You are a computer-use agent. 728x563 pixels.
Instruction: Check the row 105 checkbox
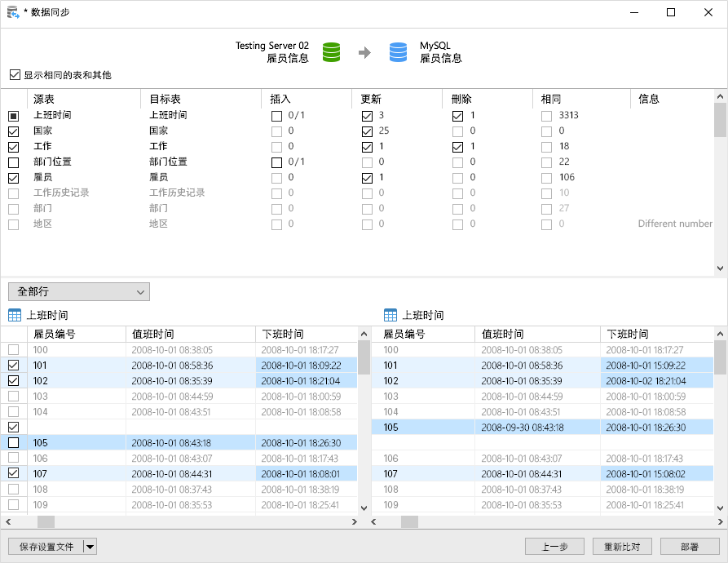pyautogui.click(x=13, y=442)
